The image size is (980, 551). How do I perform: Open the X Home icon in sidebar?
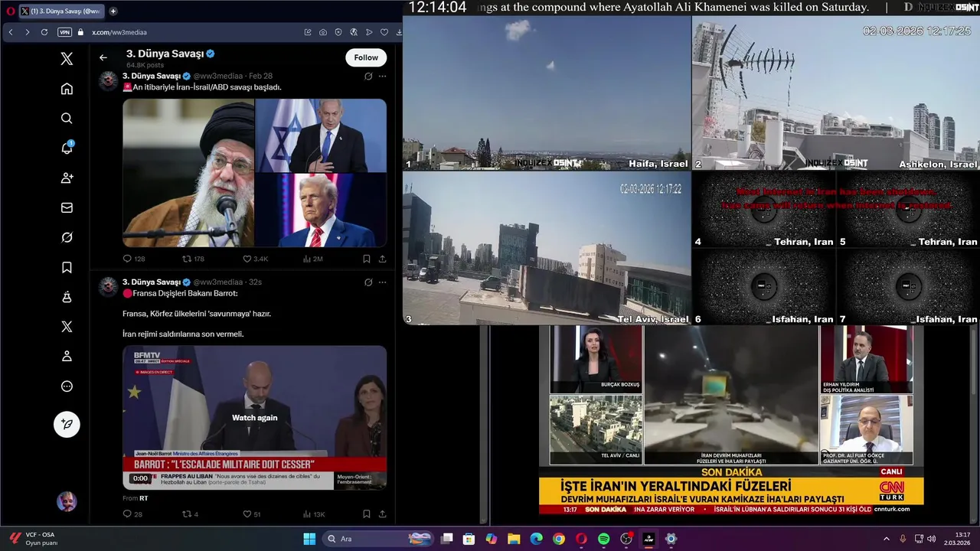[67, 89]
